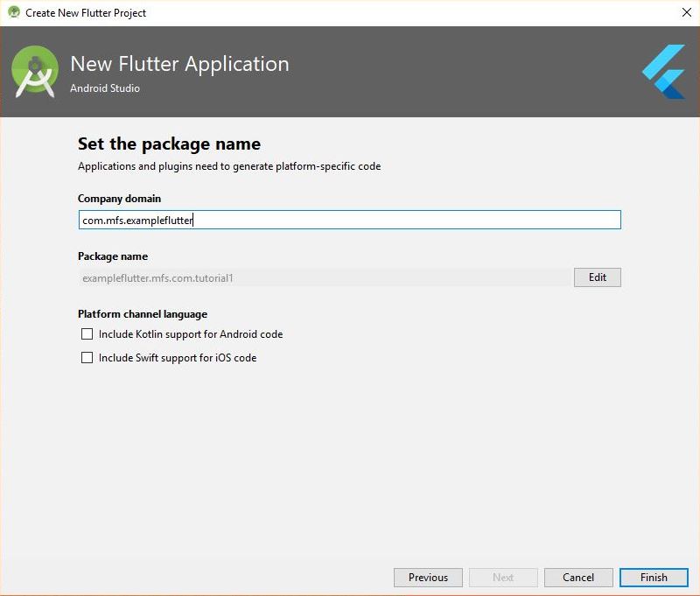The image size is (700, 596).
Task: Cancel the new Flutter project wizard
Action: click(x=578, y=578)
